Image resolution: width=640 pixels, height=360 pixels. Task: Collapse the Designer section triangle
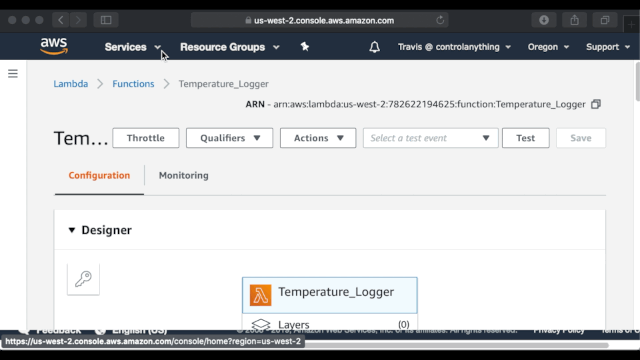(x=72, y=230)
